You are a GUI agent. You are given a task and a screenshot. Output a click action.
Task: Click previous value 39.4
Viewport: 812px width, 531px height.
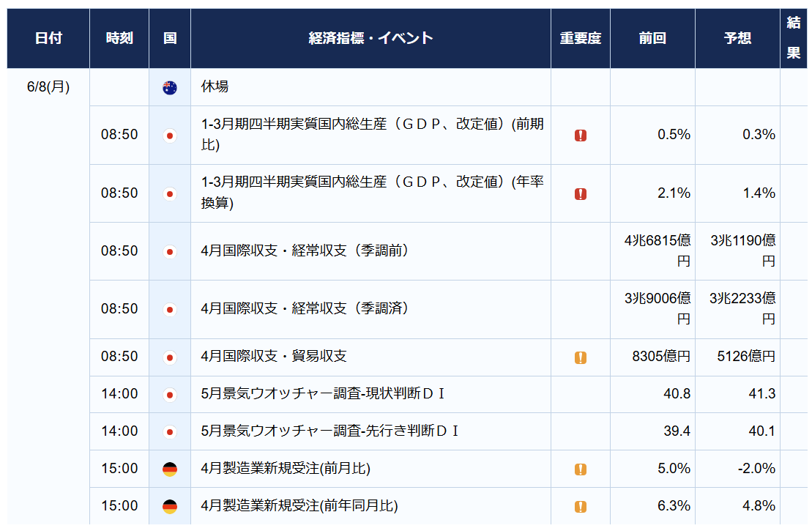pos(677,431)
